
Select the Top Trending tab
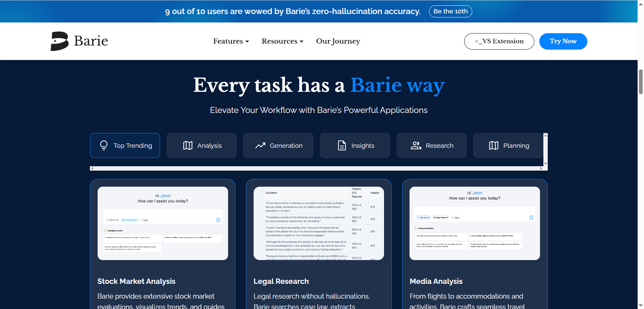click(125, 146)
